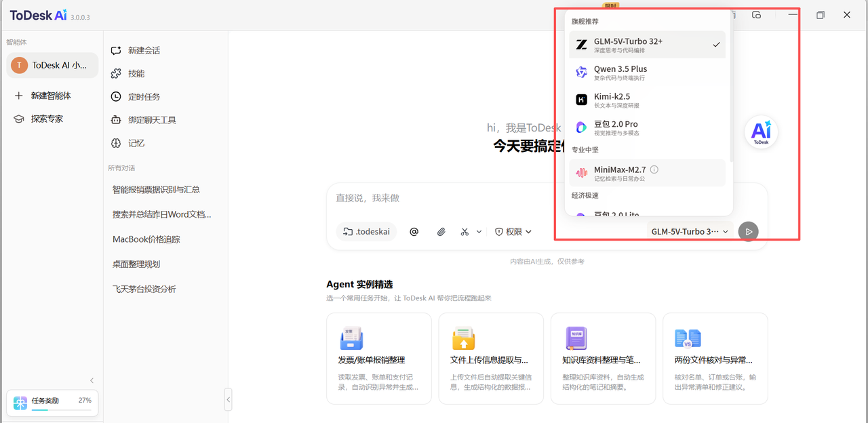This screenshot has width=868, height=423.
Task: Click the 限时 badge at top
Action: 610,5
